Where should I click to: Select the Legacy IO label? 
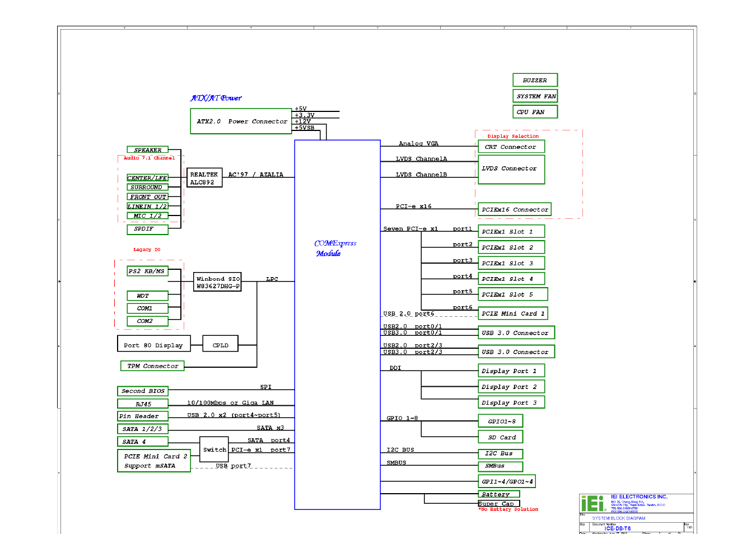point(147,250)
